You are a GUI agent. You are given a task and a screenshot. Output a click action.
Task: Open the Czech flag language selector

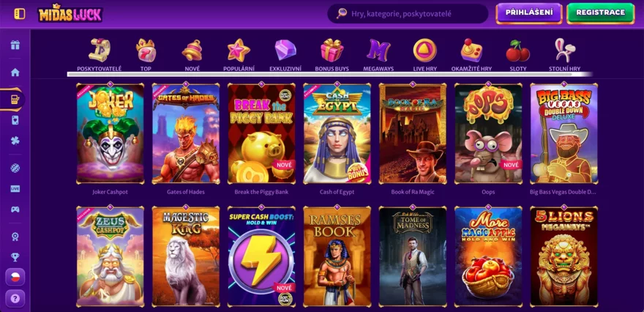coord(15,277)
